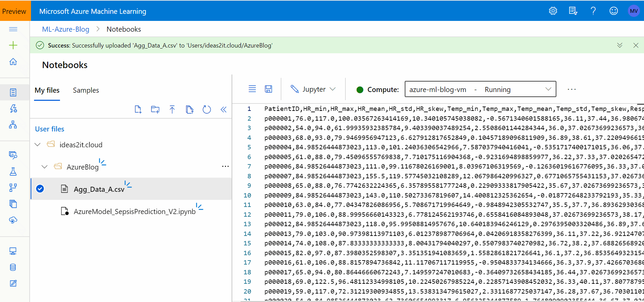The image size is (644, 302).
Task: Click the p000013 data row
Action: (x=454, y=234)
